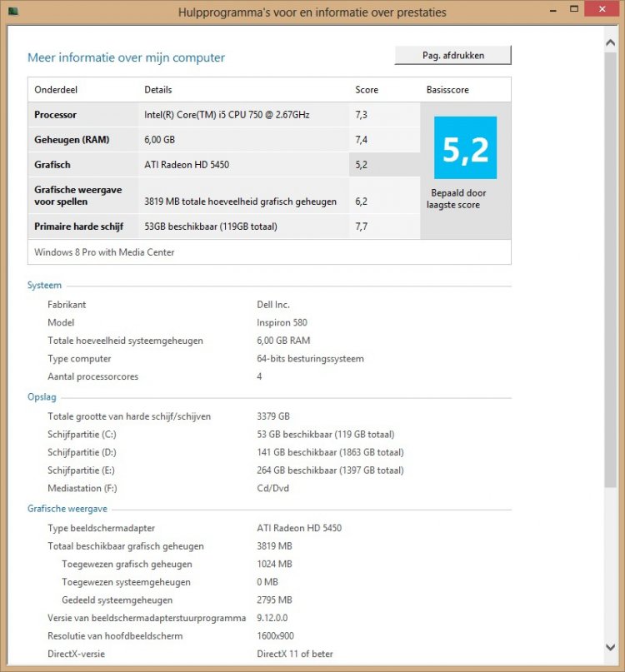Viewport: 625px width, 672px height.
Task: Click the vertical scrollbar thumb
Action: point(610,270)
